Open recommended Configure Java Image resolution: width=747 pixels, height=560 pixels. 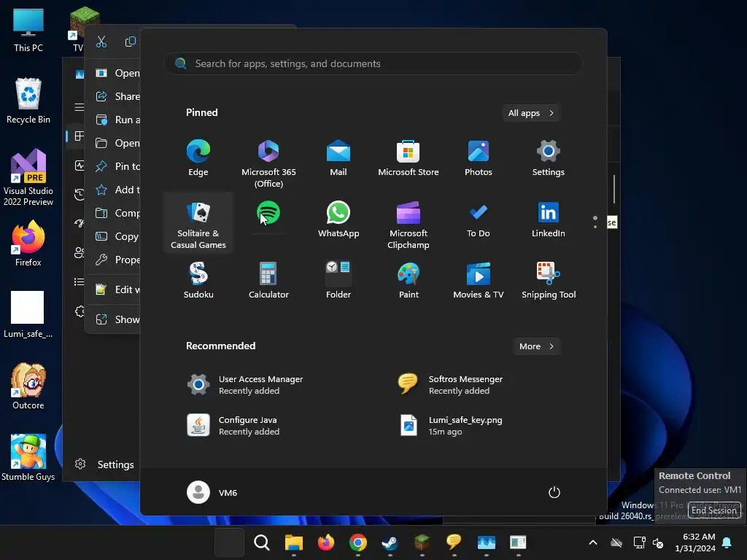pyautogui.click(x=233, y=426)
